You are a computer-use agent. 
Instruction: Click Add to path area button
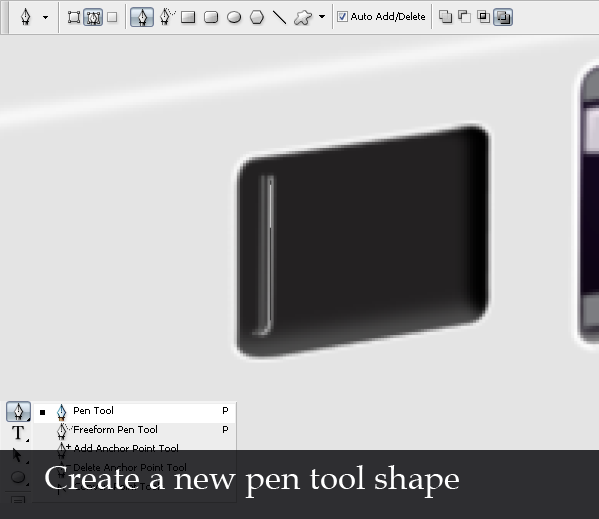(x=445, y=17)
